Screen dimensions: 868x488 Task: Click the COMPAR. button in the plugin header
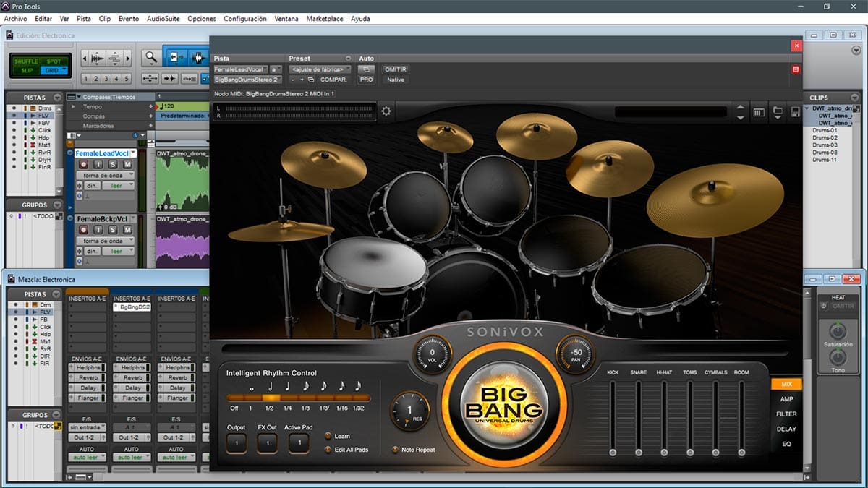click(335, 80)
